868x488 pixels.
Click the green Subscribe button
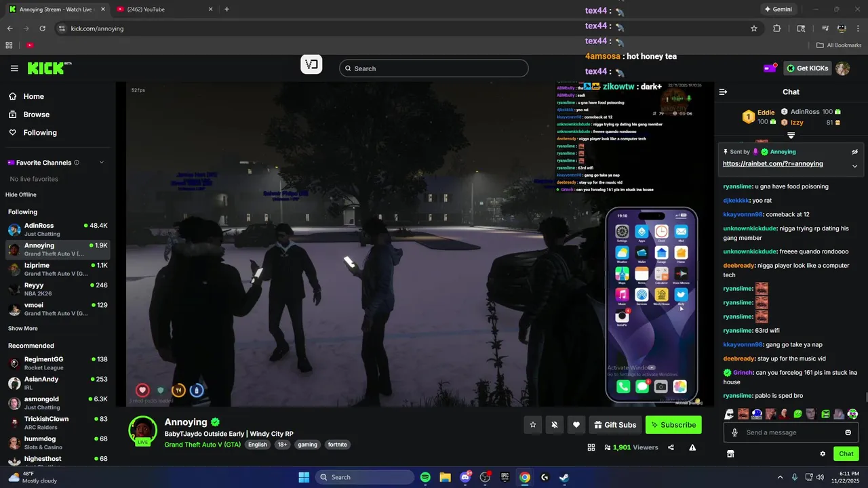tap(673, 425)
